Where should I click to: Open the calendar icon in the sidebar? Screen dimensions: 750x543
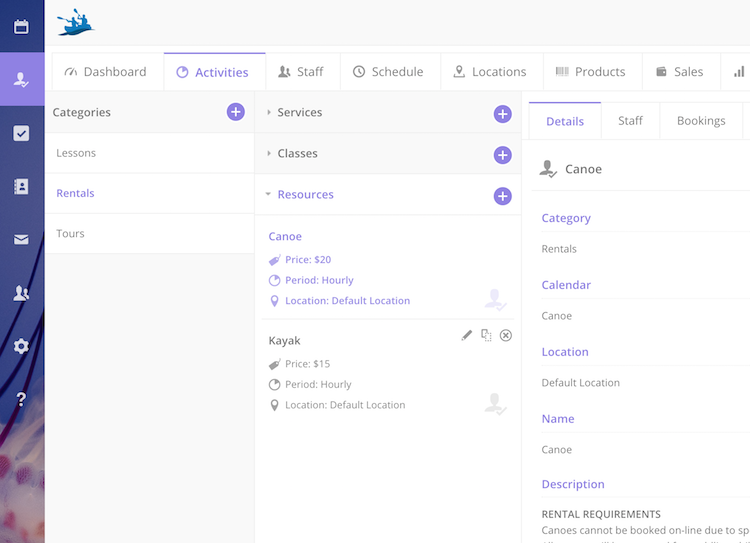coord(21,27)
